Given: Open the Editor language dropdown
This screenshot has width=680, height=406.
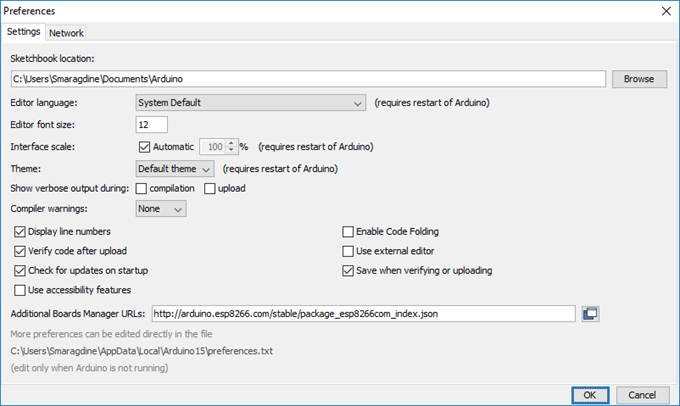Looking at the screenshot, I should point(251,103).
